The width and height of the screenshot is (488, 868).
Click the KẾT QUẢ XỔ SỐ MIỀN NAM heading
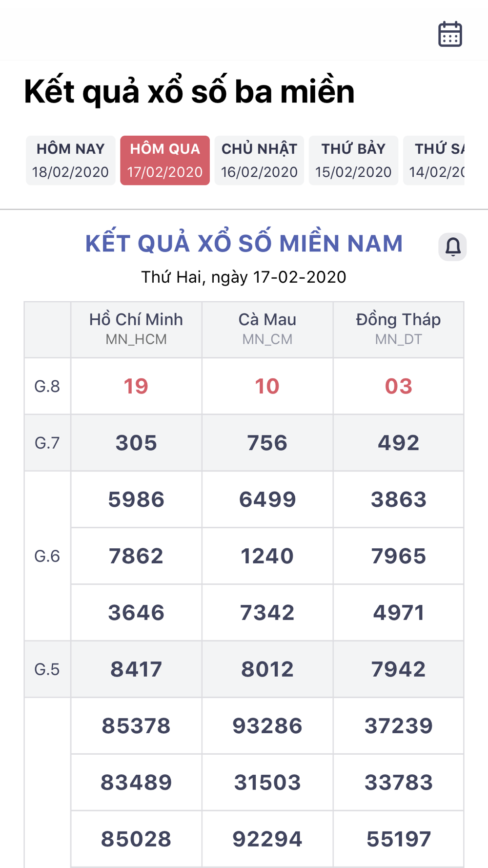(x=244, y=244)
